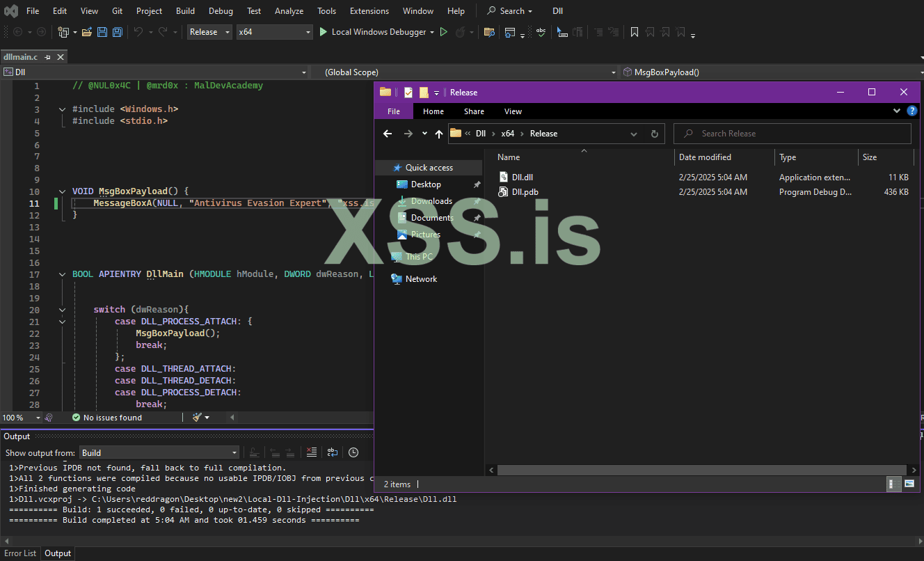Start Local Windows Debugger
This screenshot has height=561, width=924.
pyautogui.click(x=376, y=32)
